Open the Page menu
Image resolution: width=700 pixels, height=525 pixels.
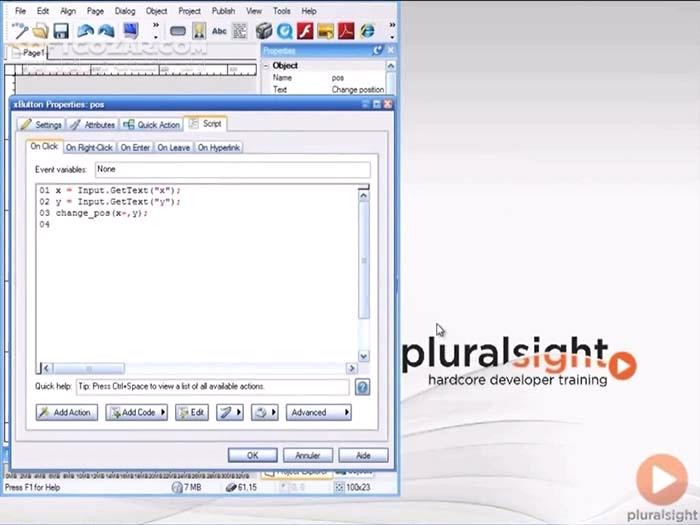tap(95, 11)
